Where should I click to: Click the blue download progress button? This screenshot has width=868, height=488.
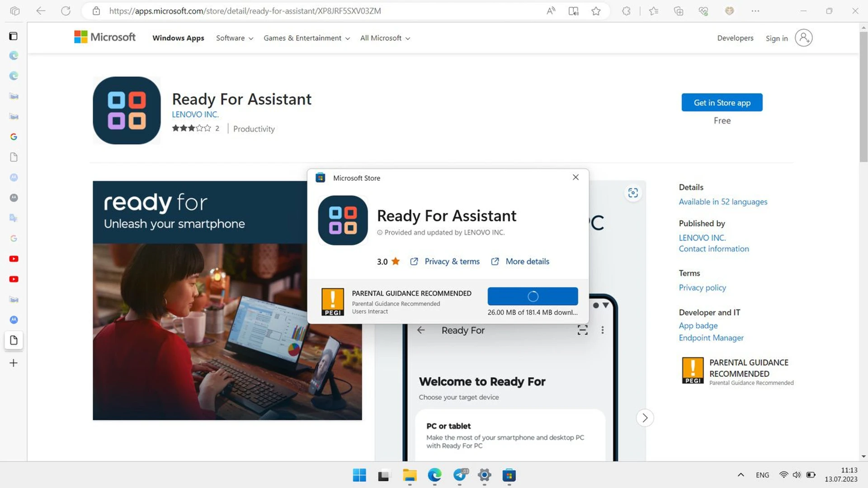(x=533, y=296)
